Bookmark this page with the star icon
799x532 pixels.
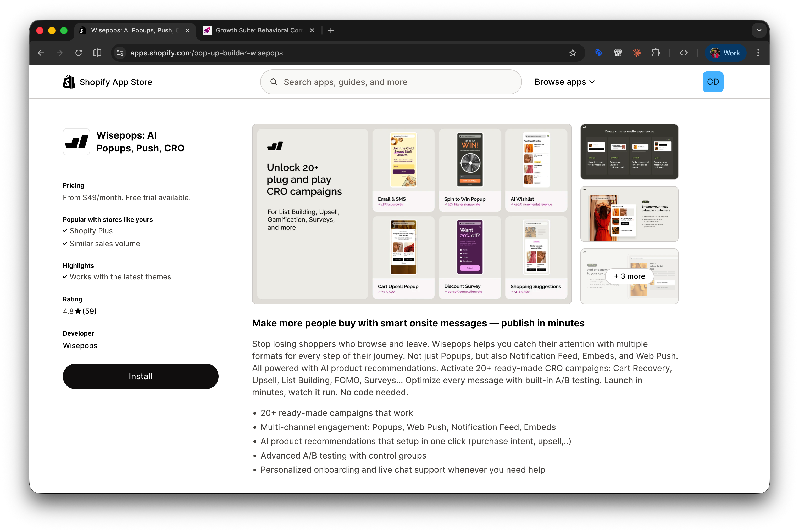(573, 53)
